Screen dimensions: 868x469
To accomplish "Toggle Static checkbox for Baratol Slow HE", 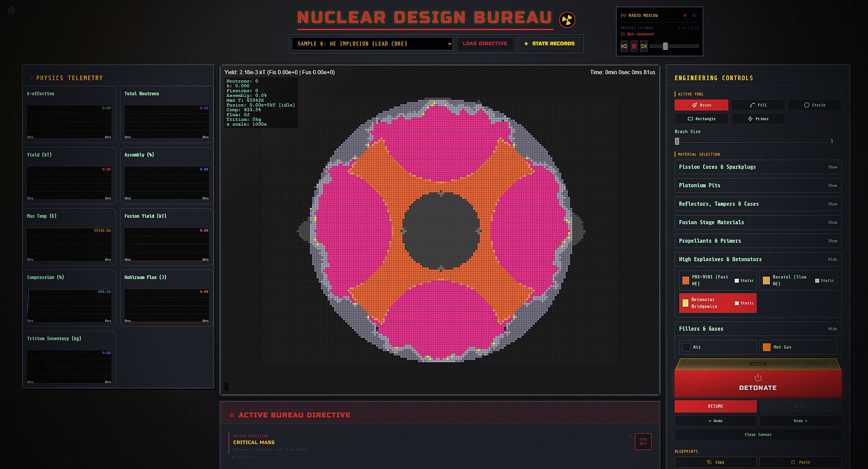I will [x=817, y=281].
